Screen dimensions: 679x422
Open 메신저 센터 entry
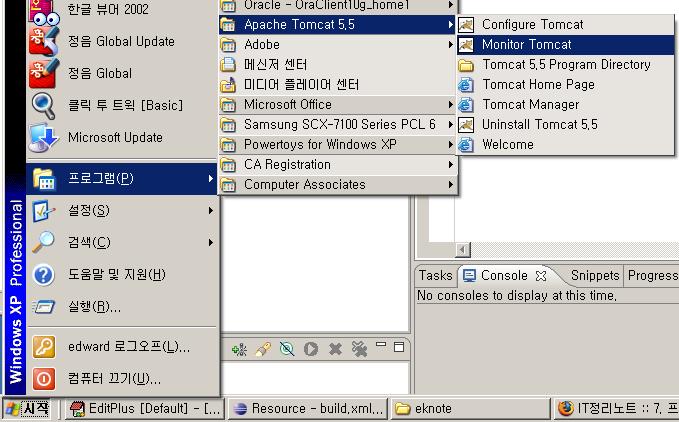pyautogui.click(x=337, y=64)
